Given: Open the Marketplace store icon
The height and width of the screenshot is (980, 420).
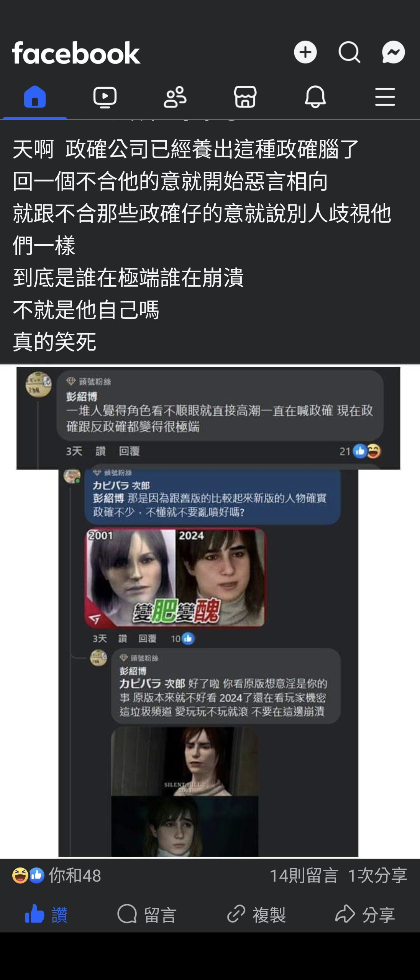Looking at the screenshot, I should click(245, 97).
